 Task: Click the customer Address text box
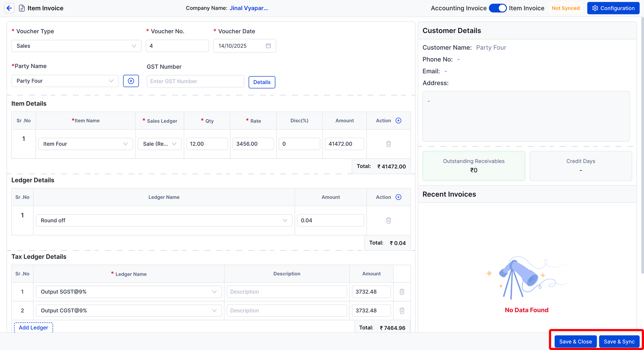526,116
